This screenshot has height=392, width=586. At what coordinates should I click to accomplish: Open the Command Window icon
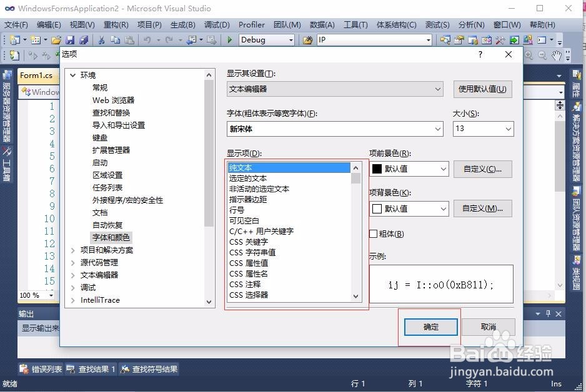(542, 39)
